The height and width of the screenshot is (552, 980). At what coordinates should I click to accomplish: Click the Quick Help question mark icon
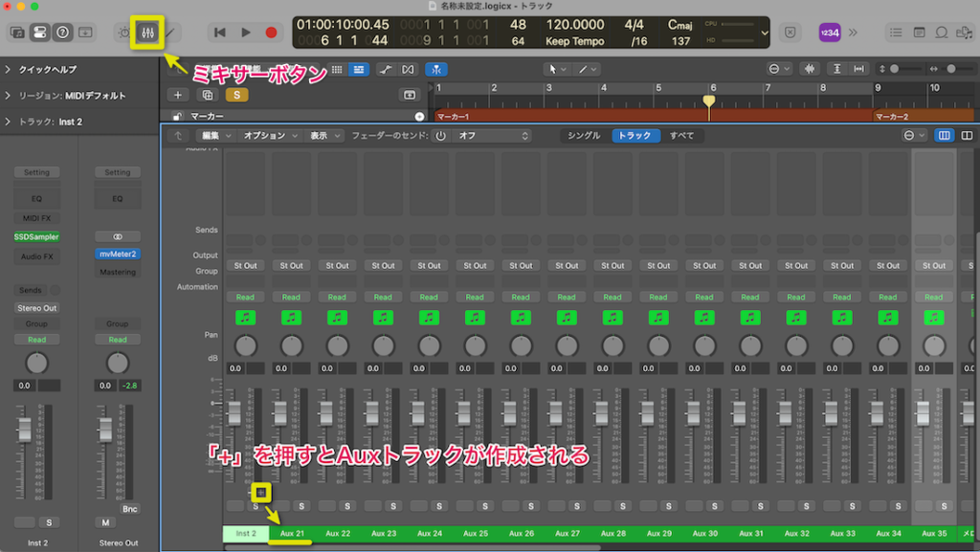tap(61, 32)
